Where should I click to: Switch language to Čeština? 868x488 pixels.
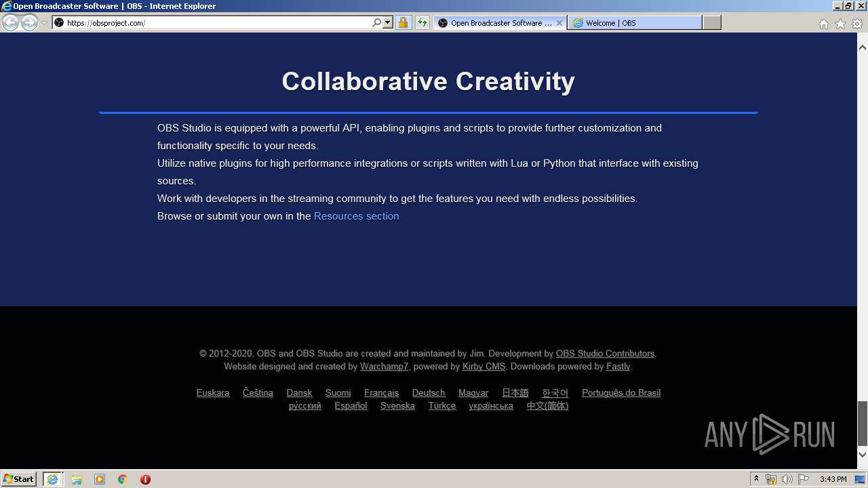[258, 393]
